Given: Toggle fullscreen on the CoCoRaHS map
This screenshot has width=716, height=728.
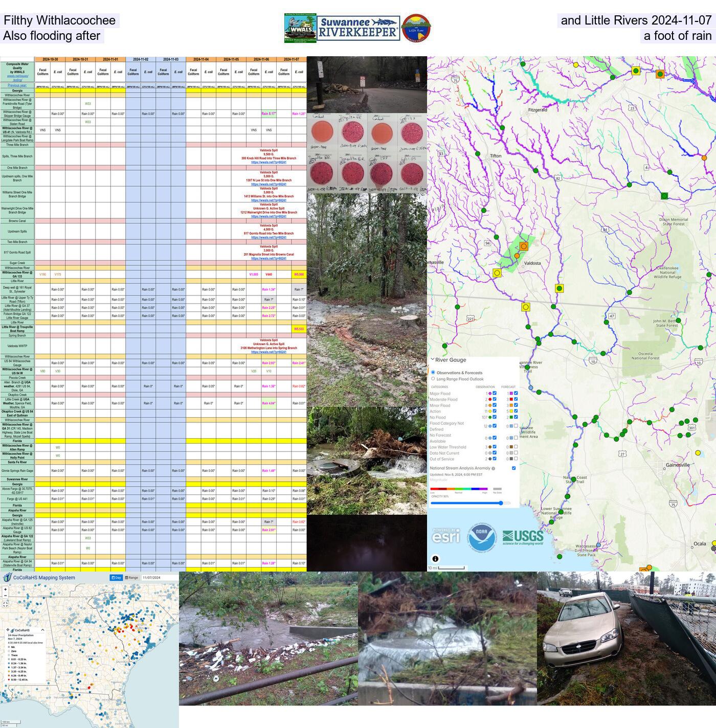Looking at the screenshot, I should tap(5, 604).
